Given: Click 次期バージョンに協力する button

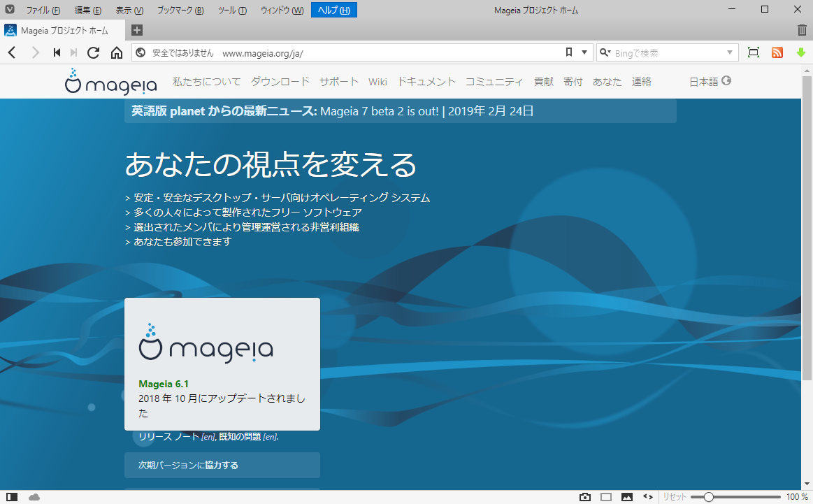Looking at the screenshot, I should (x=222, y=465).
